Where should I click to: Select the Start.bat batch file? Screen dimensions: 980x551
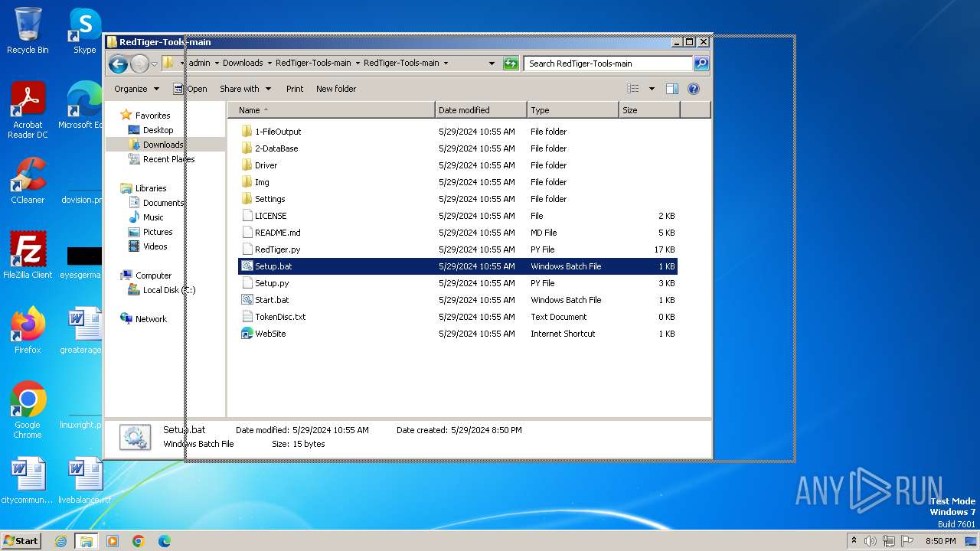pyautogui.click(x=272, y=300)
